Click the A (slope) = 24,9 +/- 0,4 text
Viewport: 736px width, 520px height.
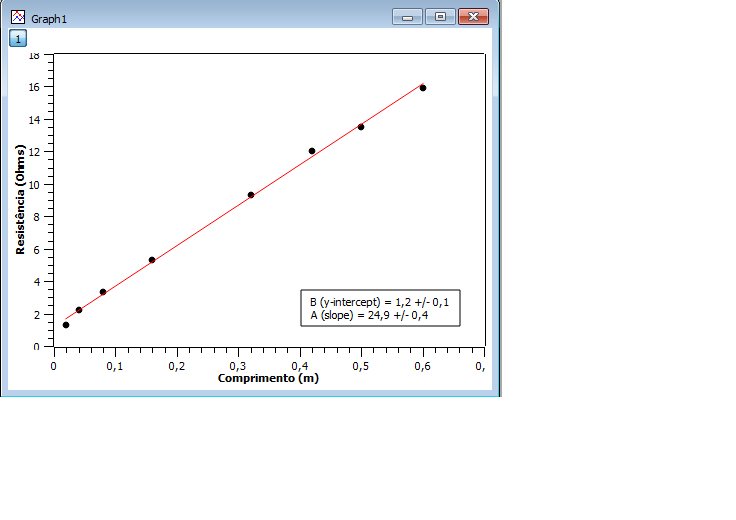click(369, 315)
